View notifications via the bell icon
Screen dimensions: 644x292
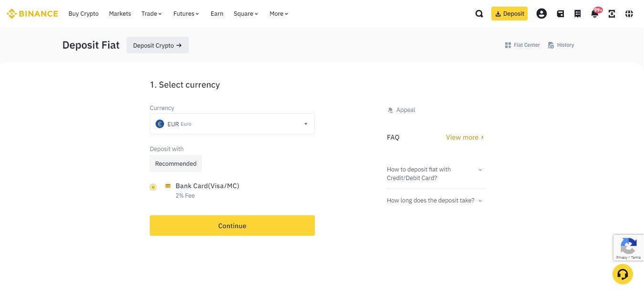point(594,14)
